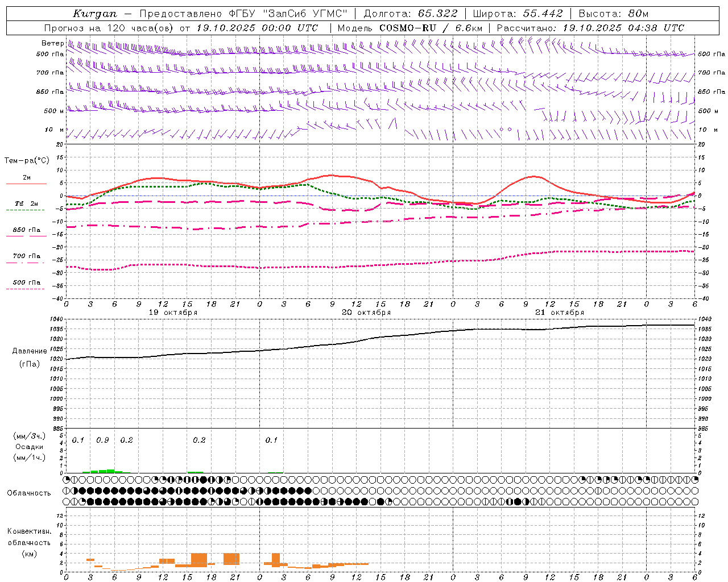
Task: Select the 21 октября date label
Action: coord(560,313)
